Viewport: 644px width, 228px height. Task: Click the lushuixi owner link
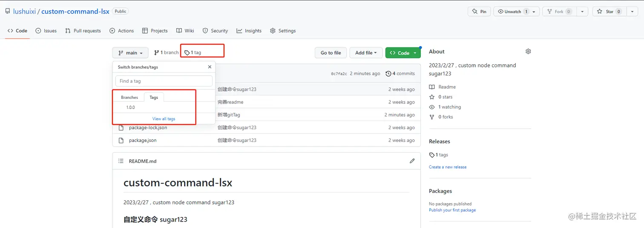(24, 12)
